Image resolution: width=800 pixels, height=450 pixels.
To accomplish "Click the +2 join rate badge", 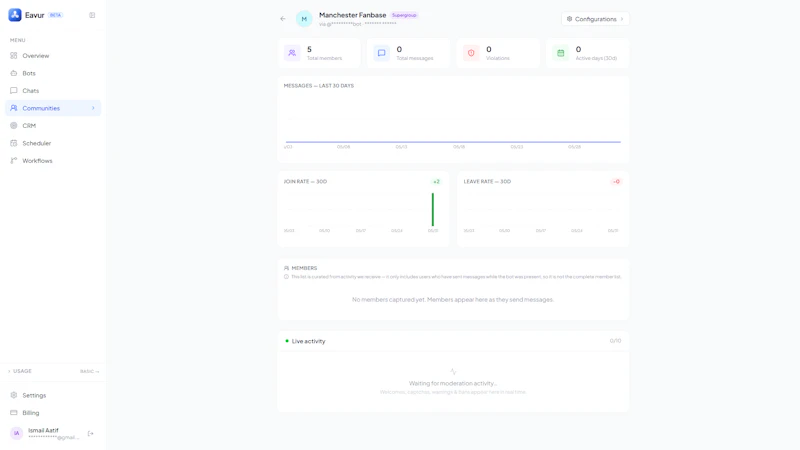I will tap(436, 182).
